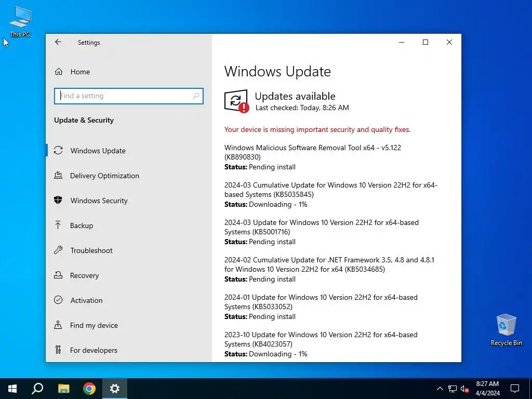Click the Updates available status icon

(236, 101)
